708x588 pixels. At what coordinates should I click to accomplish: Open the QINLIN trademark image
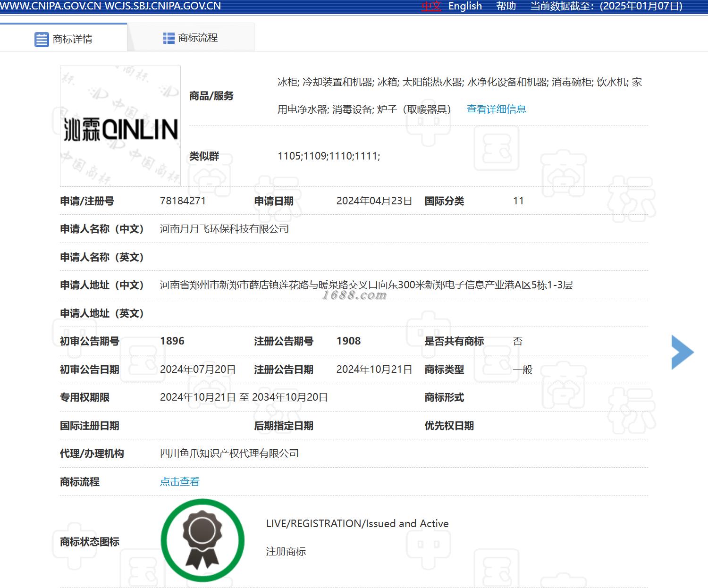(x=120, y=126)
